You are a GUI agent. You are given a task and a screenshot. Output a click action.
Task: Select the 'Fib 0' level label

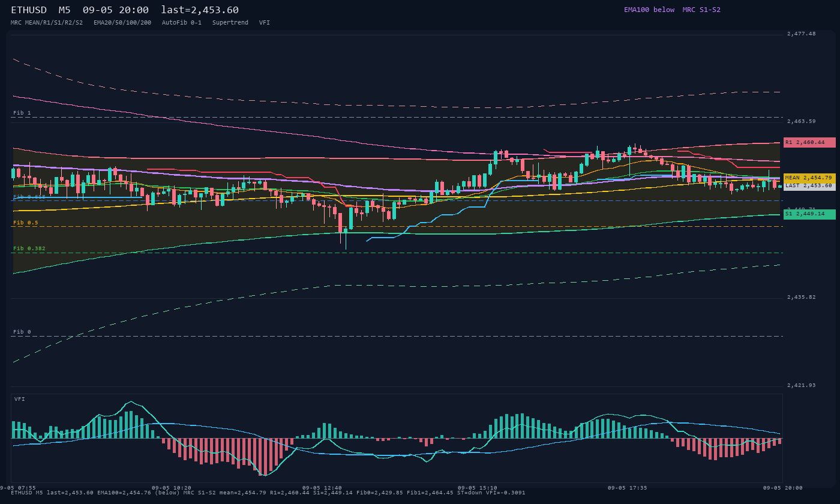(22, 332)
